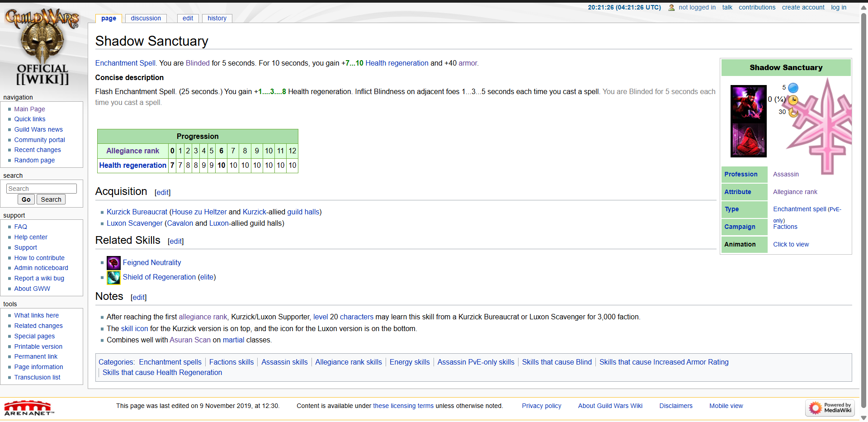Screen dimensions: 868x422
Task: Click the talk link in the top bar
Action: pos(727,7)
